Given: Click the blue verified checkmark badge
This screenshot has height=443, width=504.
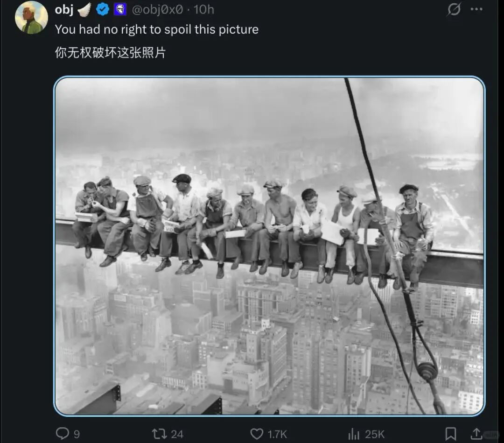Looking at the screenshot, I should coord(103,9).
